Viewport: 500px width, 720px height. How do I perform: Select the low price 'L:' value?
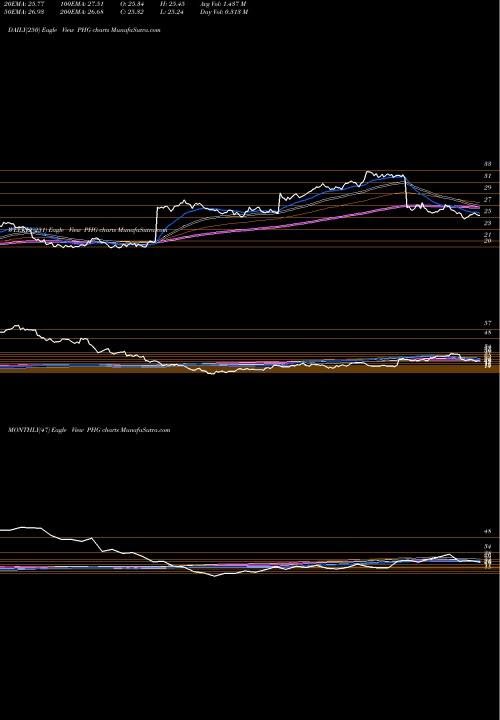click(x=174, y=12)
